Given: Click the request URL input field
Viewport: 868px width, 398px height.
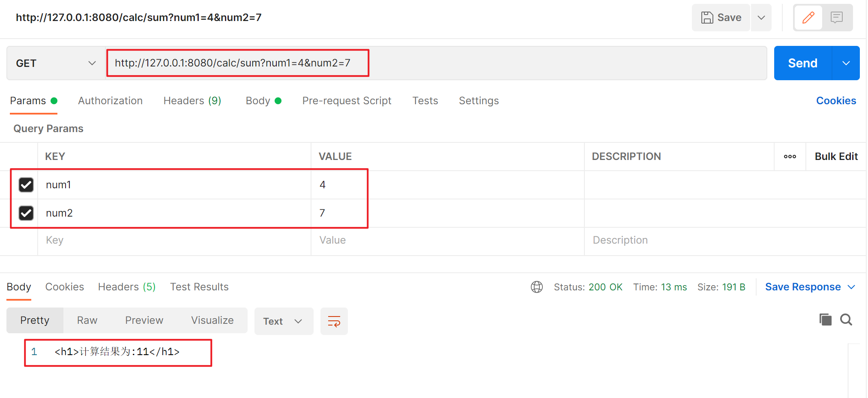Looking at the screenshot, I should click(x=436, y=63).
